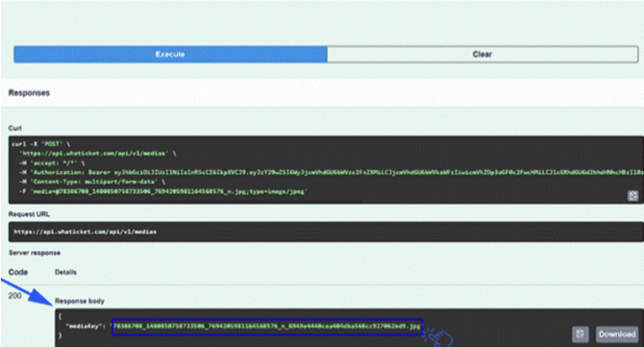Click the Content-Type multipart/form-data line

click(92, 182)
